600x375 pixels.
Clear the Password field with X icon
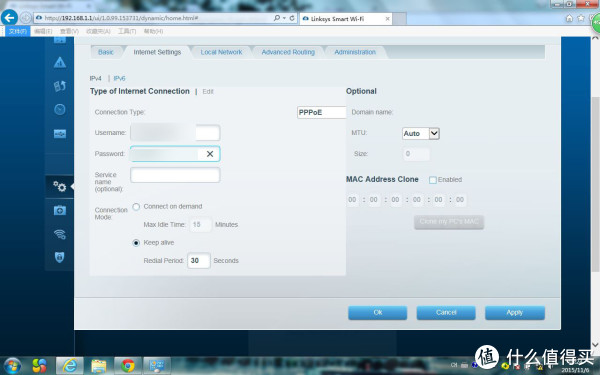[x=210, y=154]
